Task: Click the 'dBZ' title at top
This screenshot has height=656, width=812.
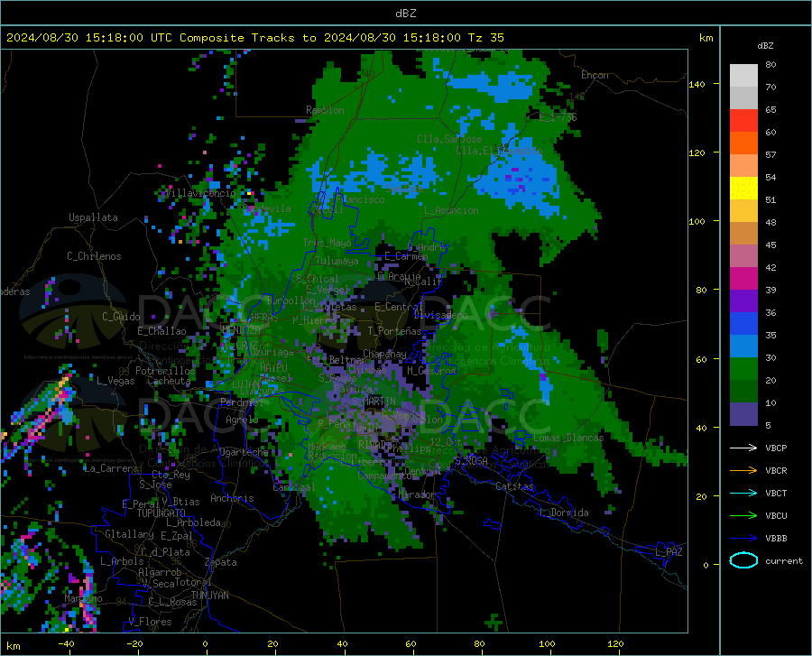Action: 405,14
